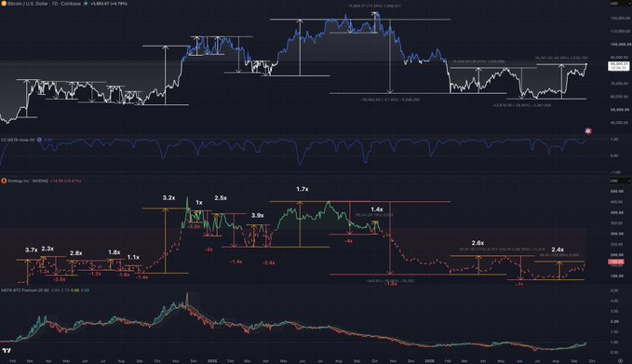Select the 3.2x text annotation

[x=168, y=197]
